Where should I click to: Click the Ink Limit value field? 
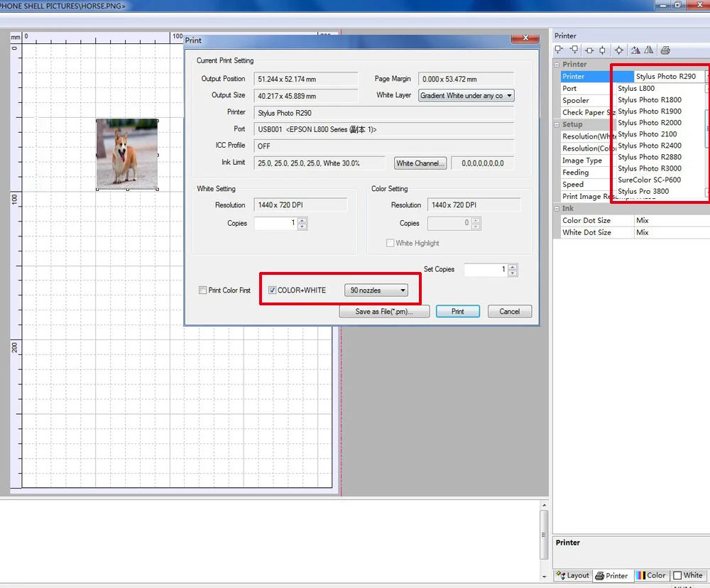coord(319,163)
